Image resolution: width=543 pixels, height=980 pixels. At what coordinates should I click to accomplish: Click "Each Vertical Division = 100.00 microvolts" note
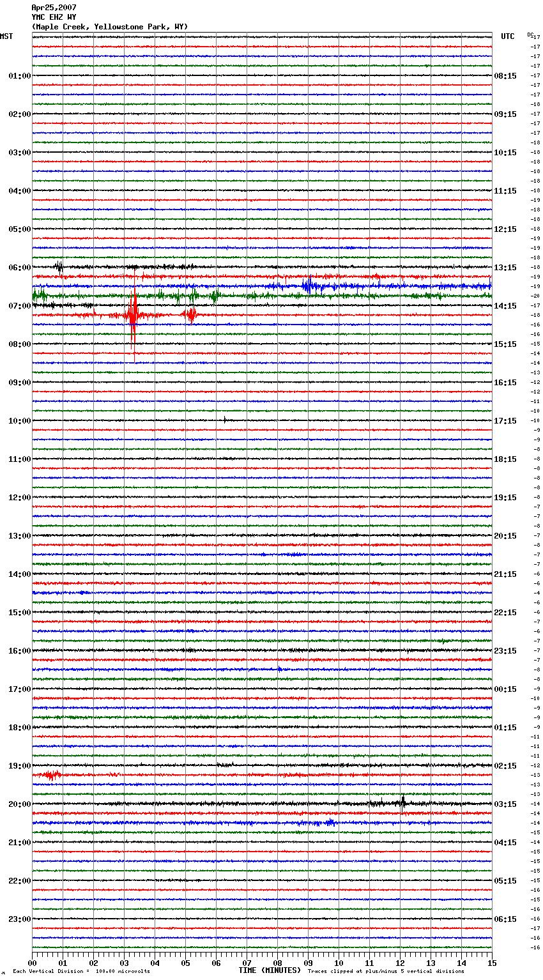click(x=81, y=971)
